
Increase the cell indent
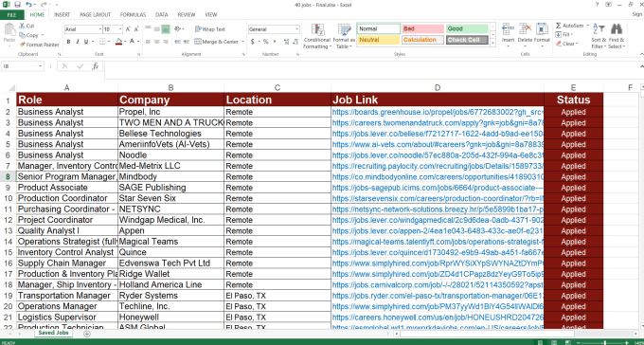click(x=186, y=42)
